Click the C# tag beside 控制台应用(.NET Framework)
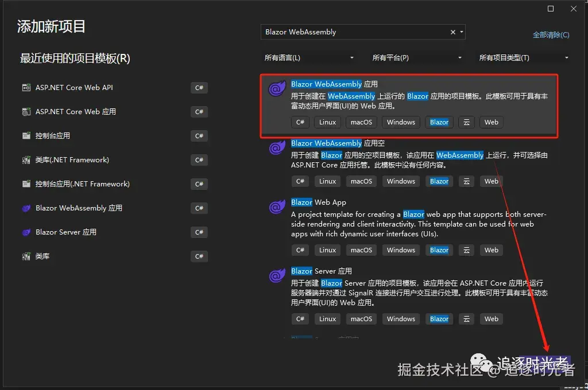 pyautogui.click(x=199, y=184)
